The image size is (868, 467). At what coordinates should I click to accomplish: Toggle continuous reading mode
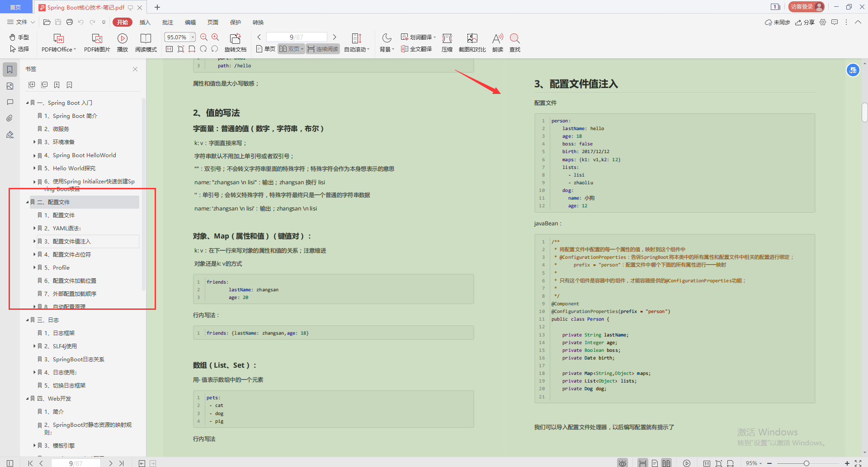323,49
